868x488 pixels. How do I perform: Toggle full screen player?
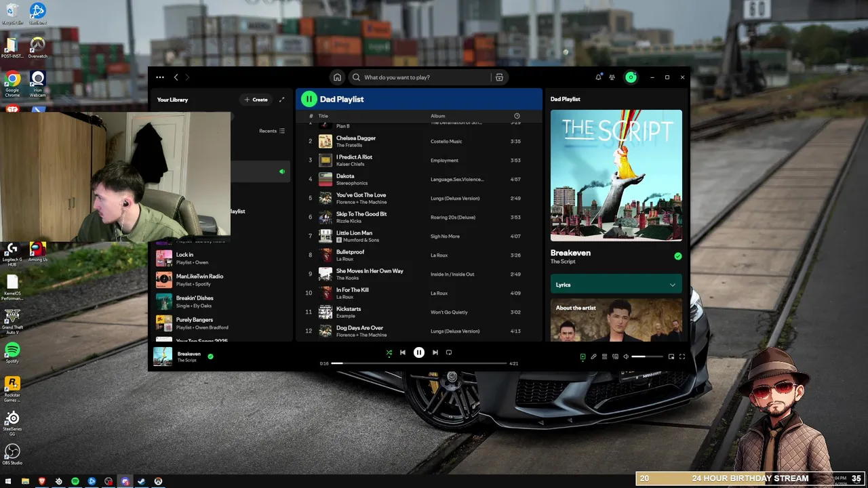682,357
